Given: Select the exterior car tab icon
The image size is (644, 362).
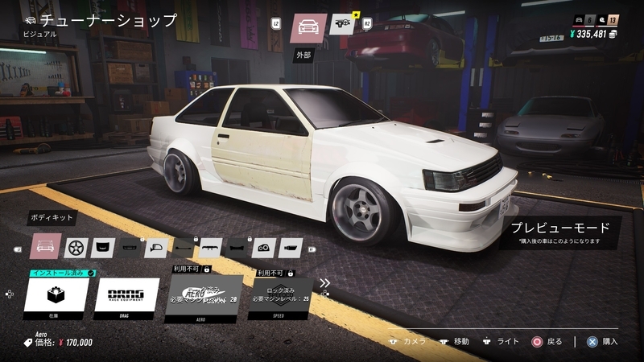Looking at the screenshot, I should (x=308, y=28).
